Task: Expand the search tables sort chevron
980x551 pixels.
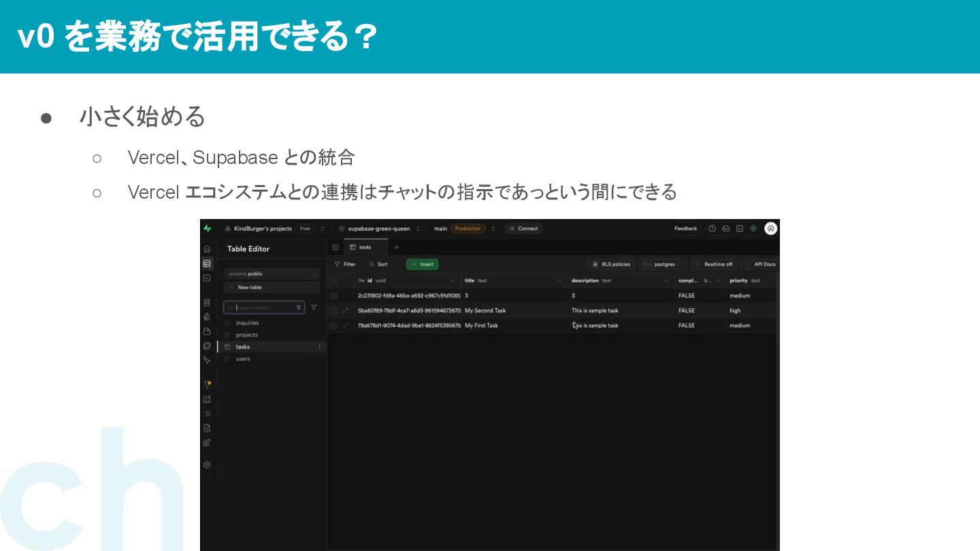Action: tap(299, 307)
